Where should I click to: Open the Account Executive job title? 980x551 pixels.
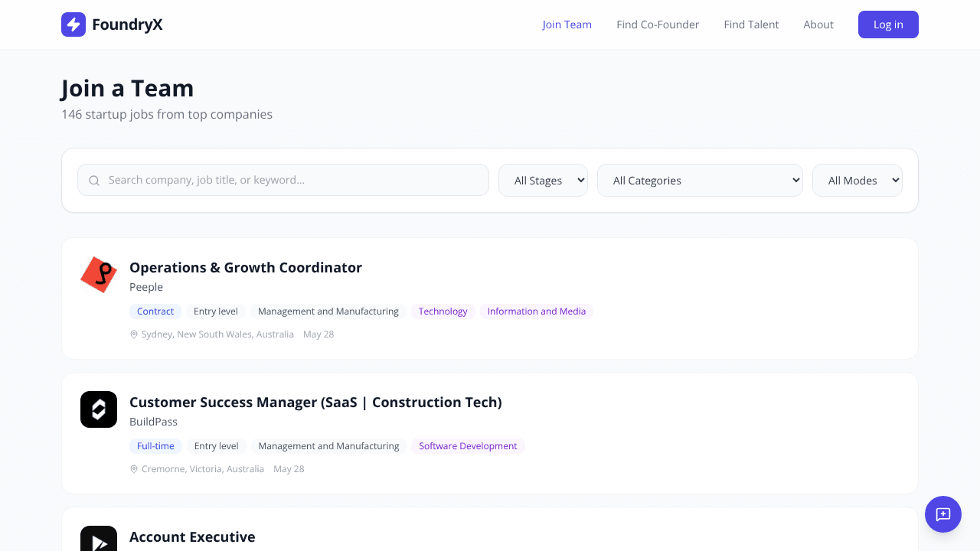click(x=192, y=536)
